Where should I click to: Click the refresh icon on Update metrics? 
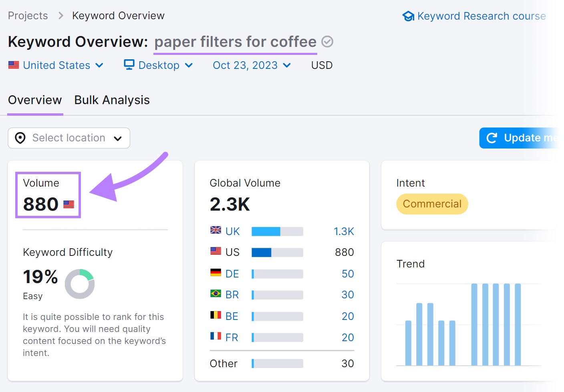coord(492,138)
